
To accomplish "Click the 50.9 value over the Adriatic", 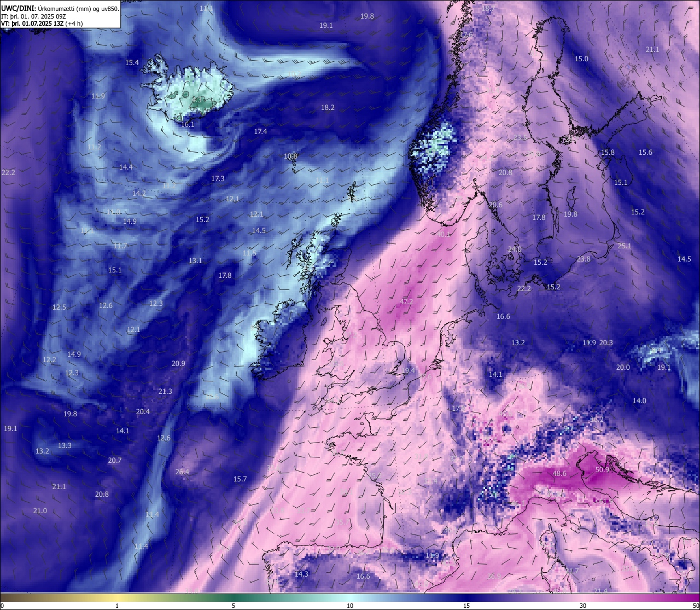I will coord(602,470).
